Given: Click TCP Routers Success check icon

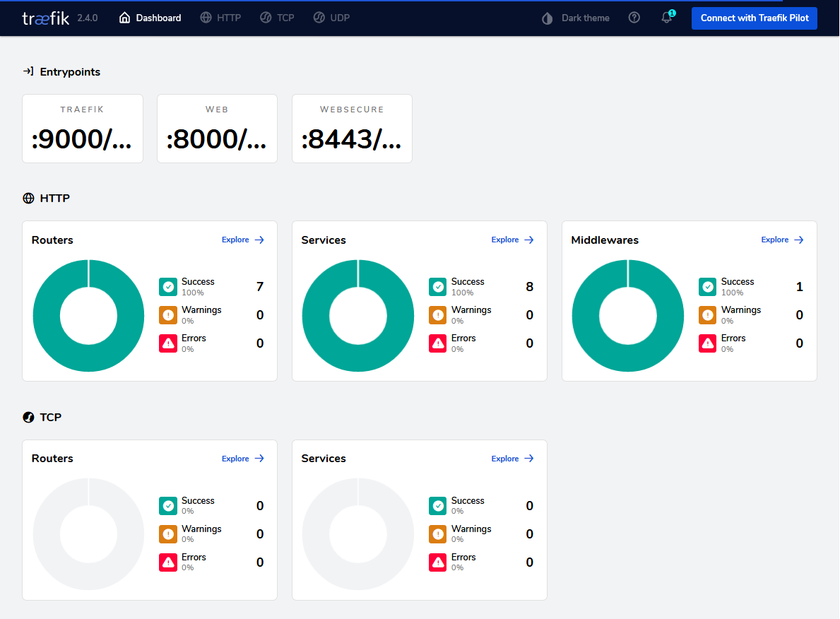Looking at the screenshot, I should [168, 505].
